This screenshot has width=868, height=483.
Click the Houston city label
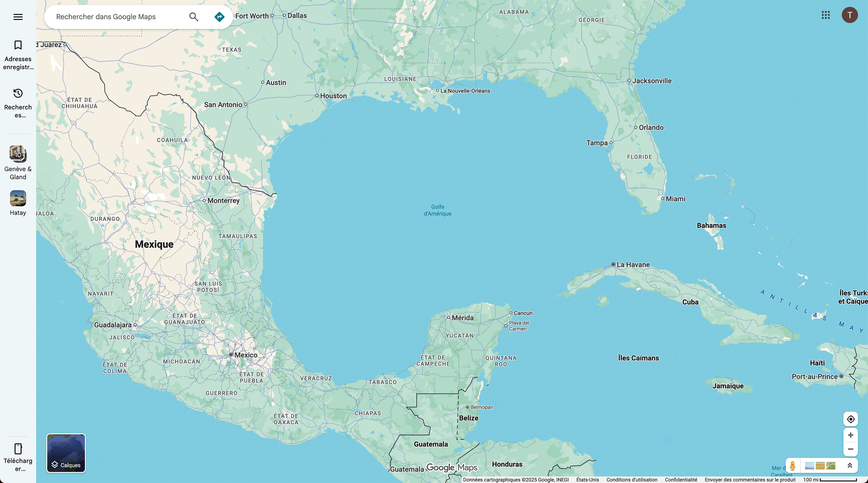click(x=333, y=96)
